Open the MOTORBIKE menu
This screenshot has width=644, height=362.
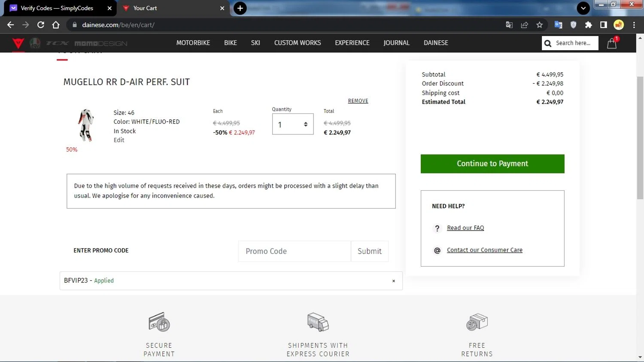(193, 43)
